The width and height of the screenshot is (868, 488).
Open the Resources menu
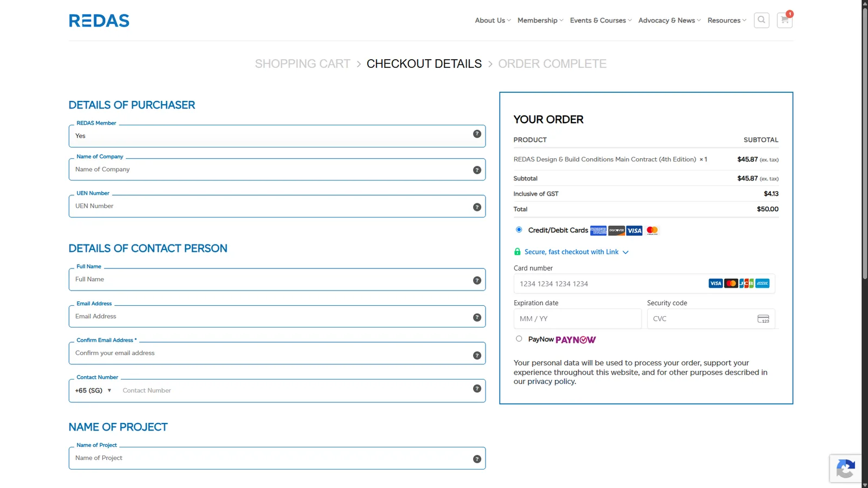[727, 21]
